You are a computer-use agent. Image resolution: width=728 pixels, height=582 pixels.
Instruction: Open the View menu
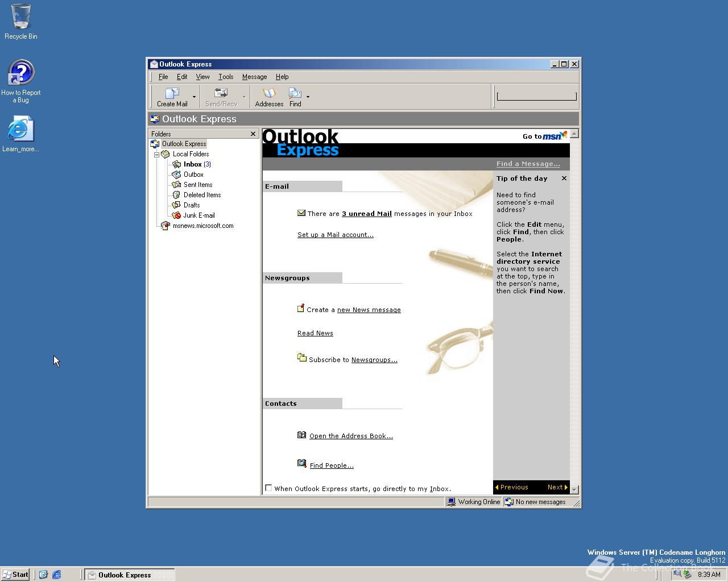click(202, 77)
